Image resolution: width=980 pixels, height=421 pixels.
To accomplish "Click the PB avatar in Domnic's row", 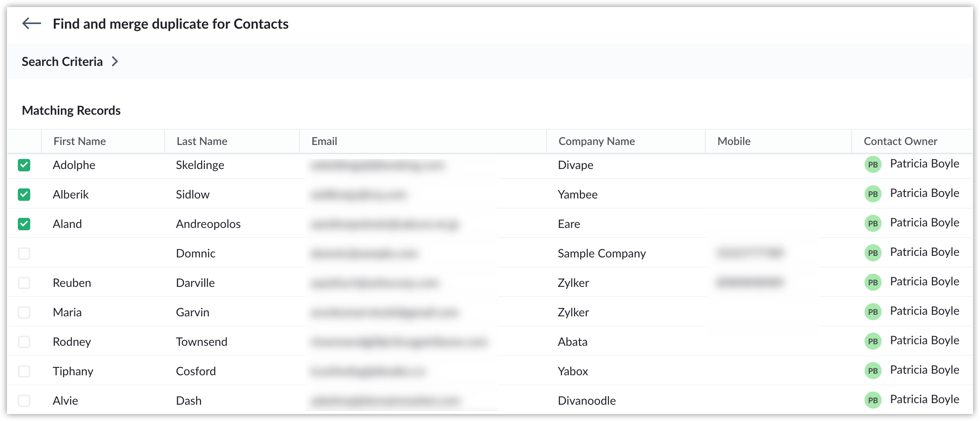I will [873, 253].
